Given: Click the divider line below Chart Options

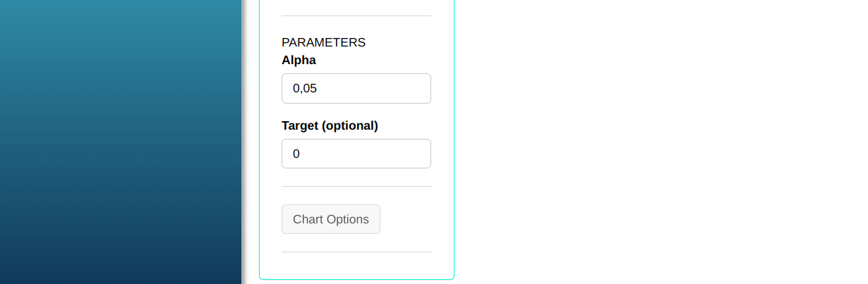Looking at the screenshot, I should point(356,252).
